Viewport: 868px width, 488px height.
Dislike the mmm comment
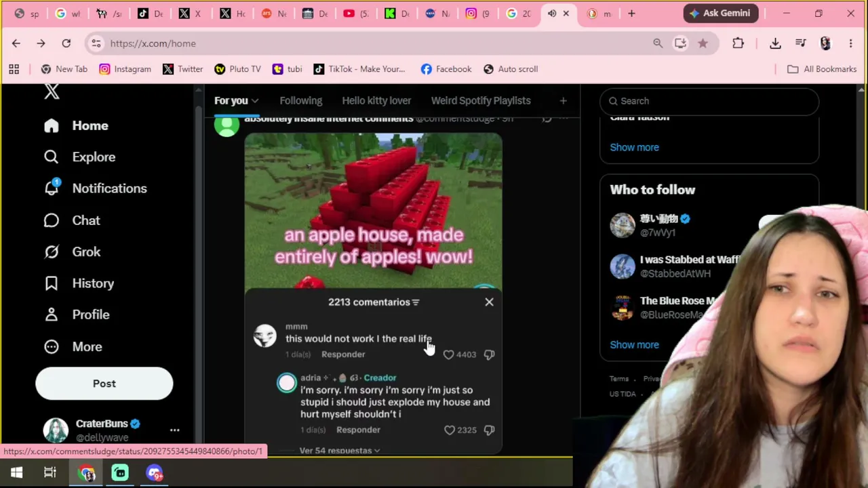point(489,354)
